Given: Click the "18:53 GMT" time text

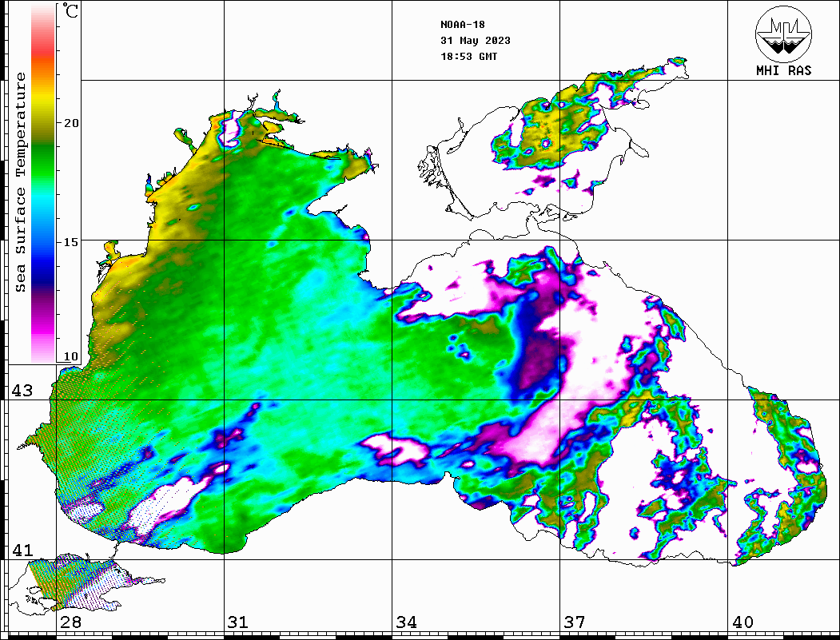Looking at the screenshot, I should click(x=468, y=57).
